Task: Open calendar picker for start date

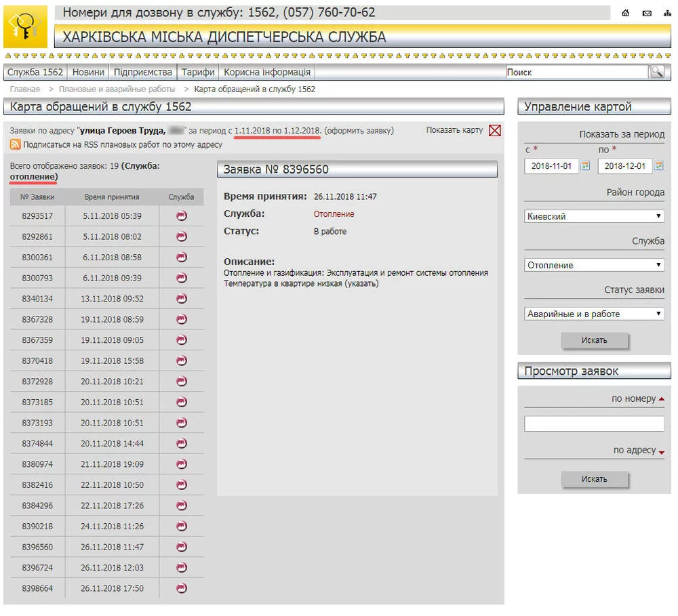Action: click(585, 166)
